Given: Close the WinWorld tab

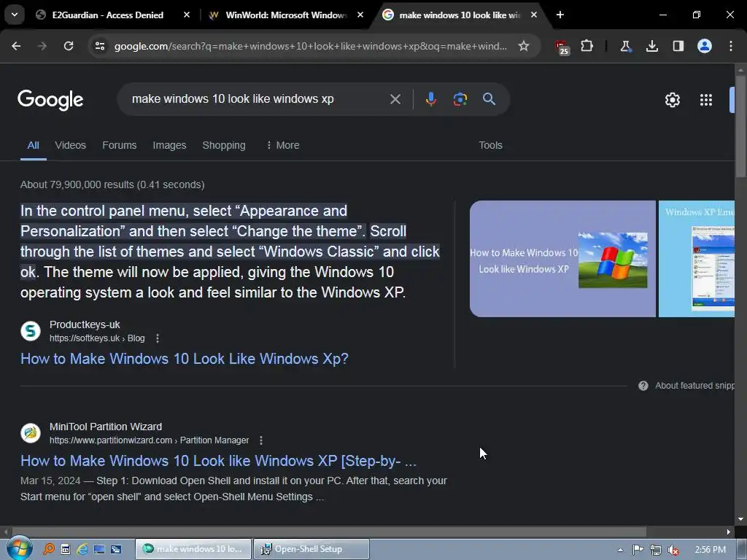Looking at the screenshot, I should pyautogui.click(x=360, y=15).
